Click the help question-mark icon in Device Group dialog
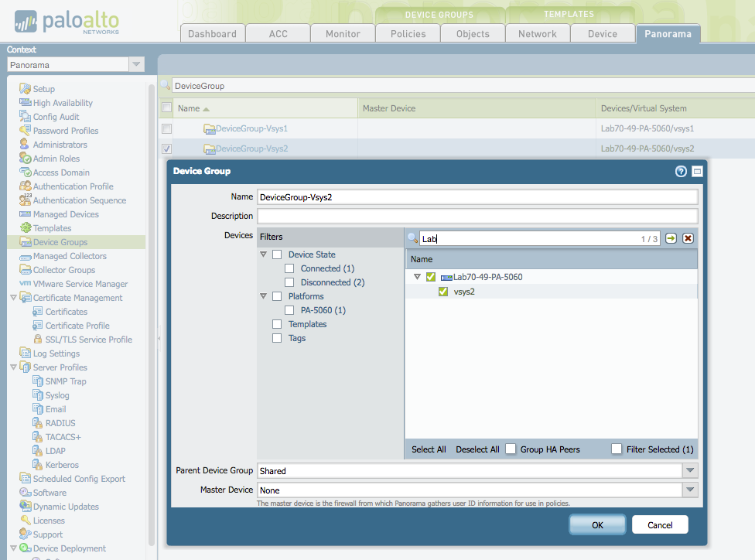Viewport: 755px width, 560px height. coord(680,172)
